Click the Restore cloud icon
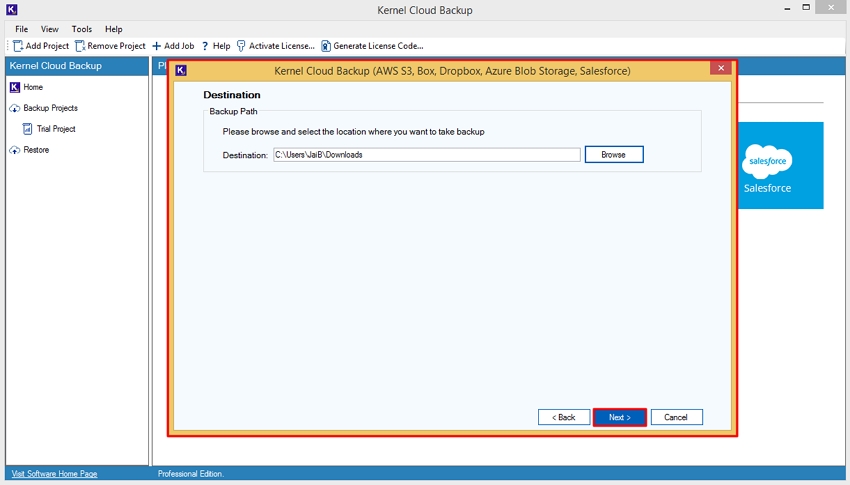The width and height of the screenshot is (850, 485). [15, 150]
